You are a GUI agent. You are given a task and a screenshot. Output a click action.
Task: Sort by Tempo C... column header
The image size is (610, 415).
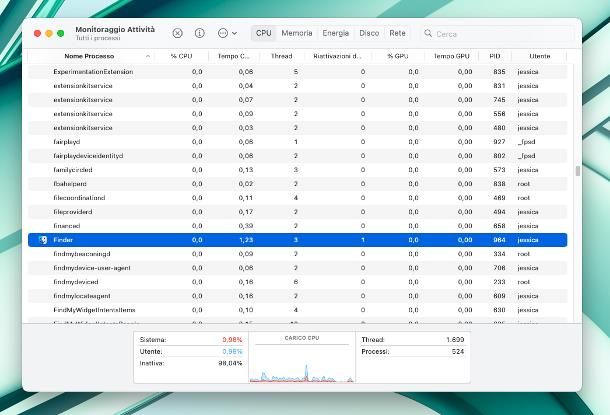click(233, 56)
